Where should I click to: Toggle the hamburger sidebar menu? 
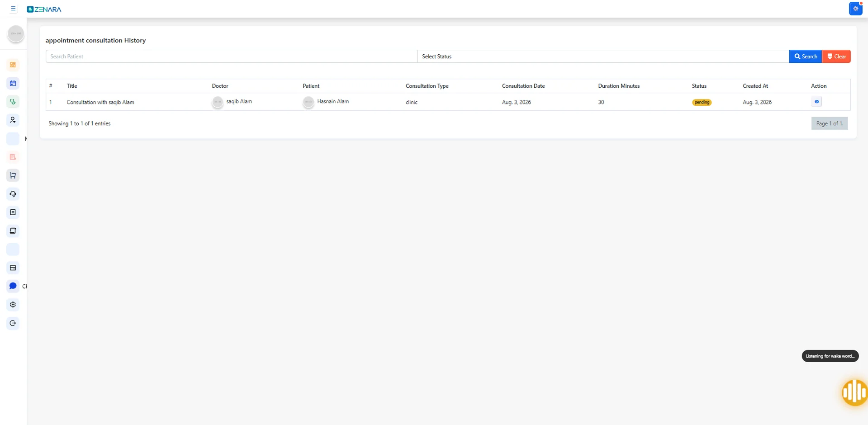click(x=13, y=9)
